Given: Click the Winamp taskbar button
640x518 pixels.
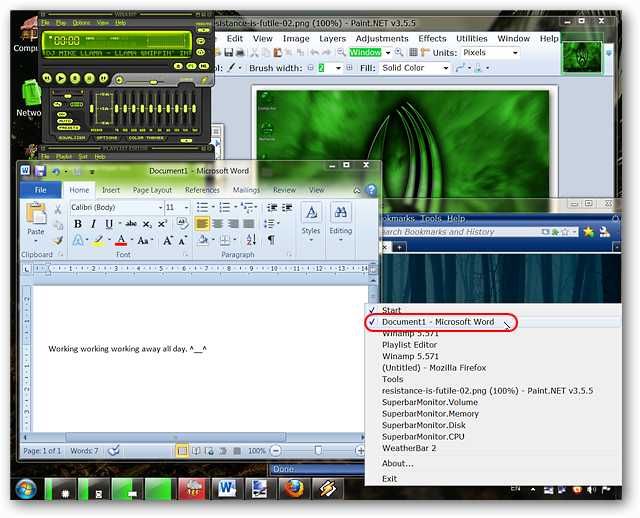Looking at the screenshot, I should [x=327, y=489].
